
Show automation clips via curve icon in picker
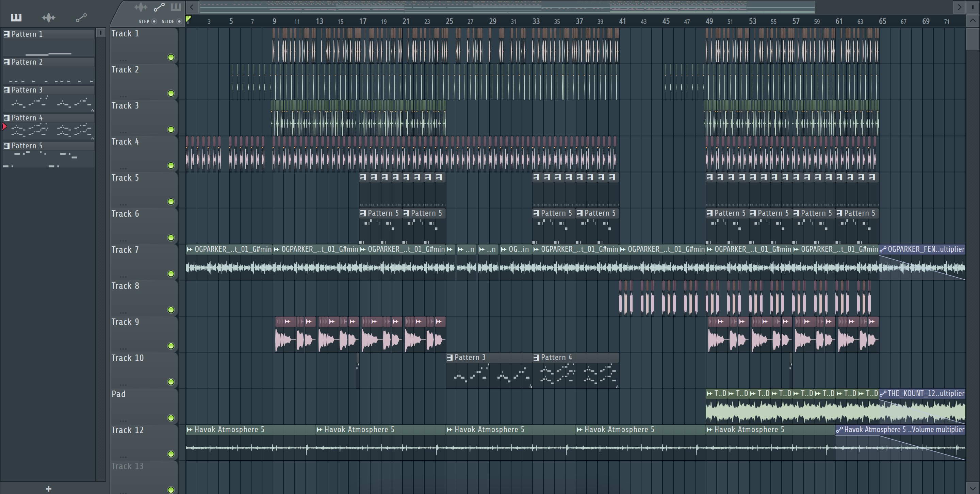pyautogui.click(x=81, y=17)
